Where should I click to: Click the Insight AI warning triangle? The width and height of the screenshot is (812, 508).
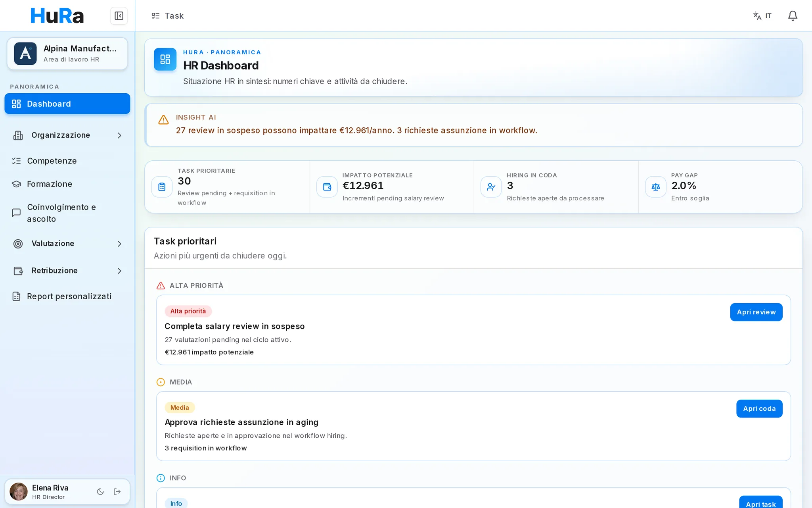[x=163, y=119]
